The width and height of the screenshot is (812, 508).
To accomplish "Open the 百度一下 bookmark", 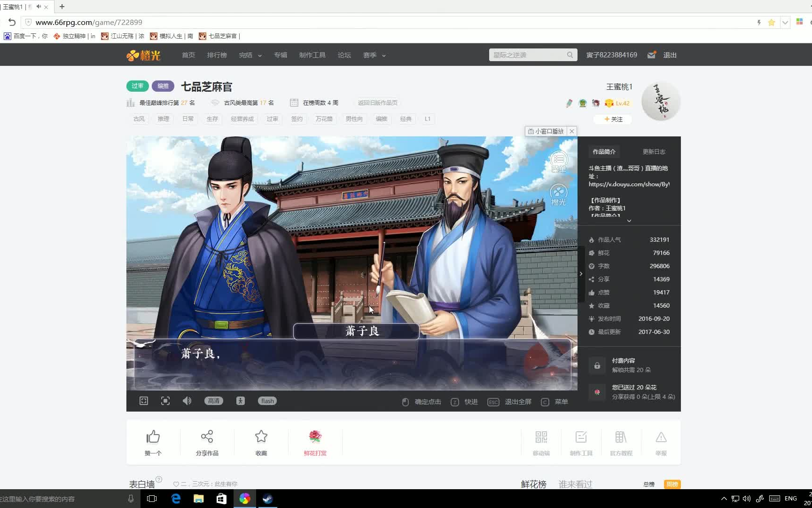I will (26, 36).
